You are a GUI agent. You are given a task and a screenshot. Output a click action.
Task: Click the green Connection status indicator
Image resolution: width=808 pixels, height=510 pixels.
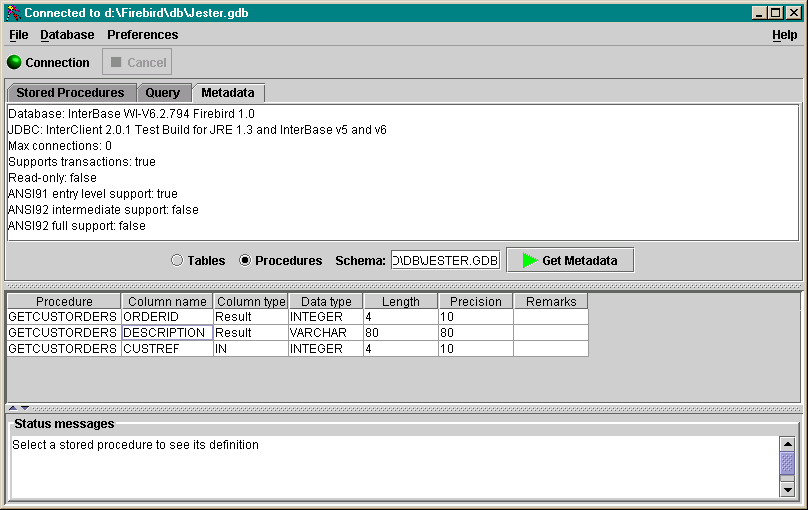pyautogui.click(x=14, y=62)
